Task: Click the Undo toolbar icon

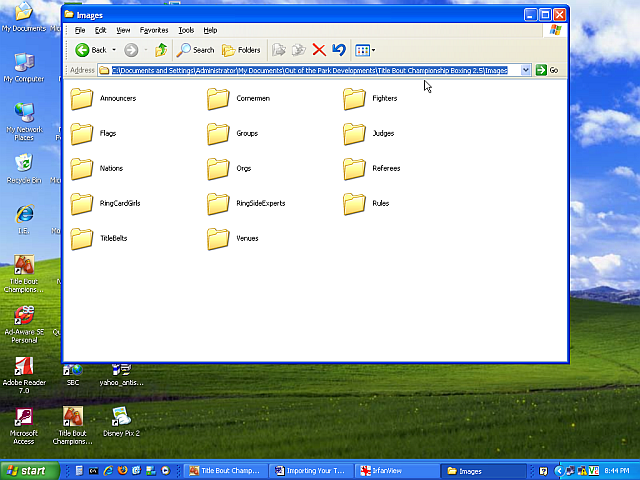Action: click(x=339, y=50)
